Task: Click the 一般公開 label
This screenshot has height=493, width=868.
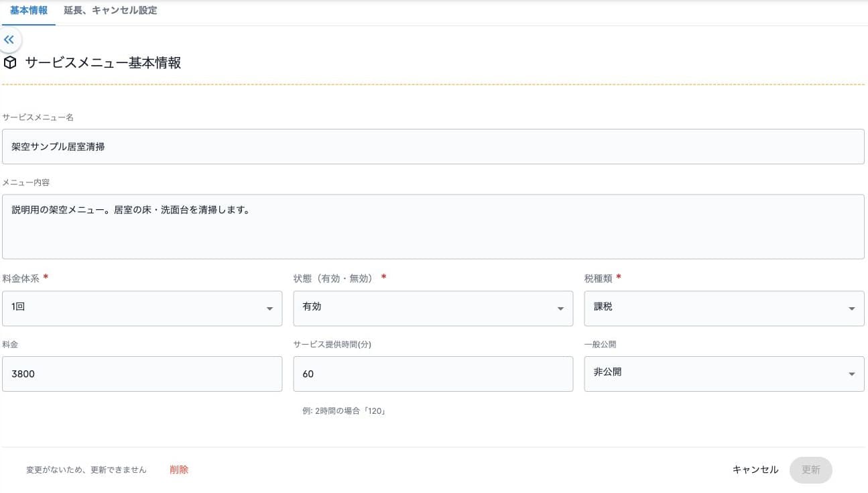Action: (600, 344)
